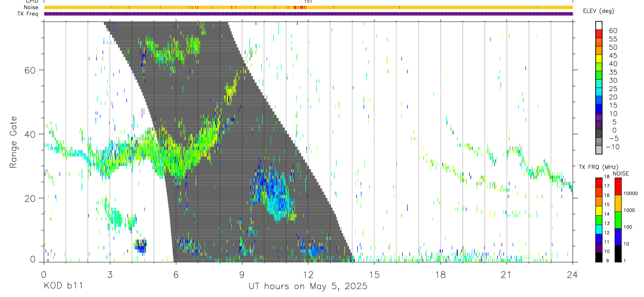Click blue segment of NOISE colorbar
644x297 pixels.
(618, 236)
